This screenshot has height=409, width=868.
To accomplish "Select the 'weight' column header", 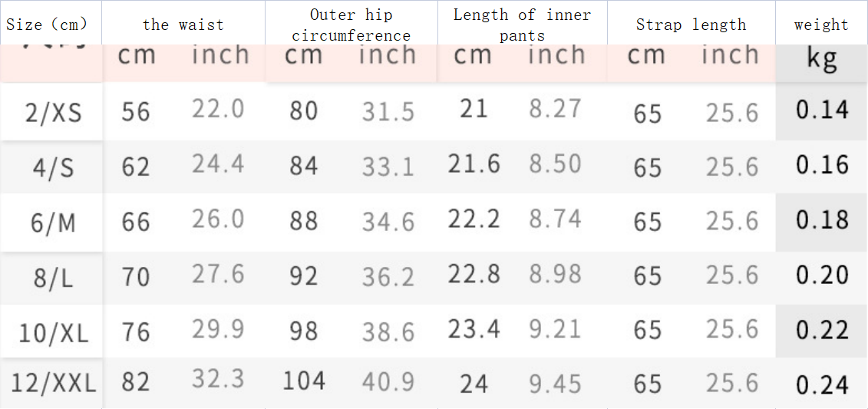I will [821, 25].
